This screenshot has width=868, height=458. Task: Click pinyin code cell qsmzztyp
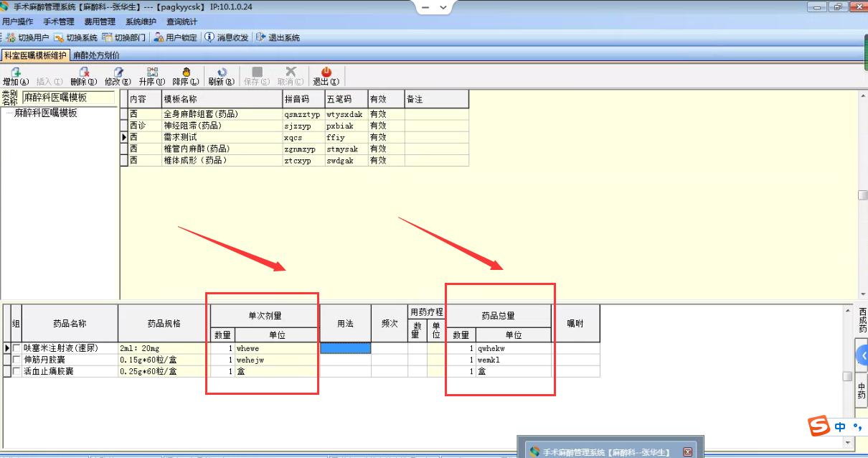(303, 114)
